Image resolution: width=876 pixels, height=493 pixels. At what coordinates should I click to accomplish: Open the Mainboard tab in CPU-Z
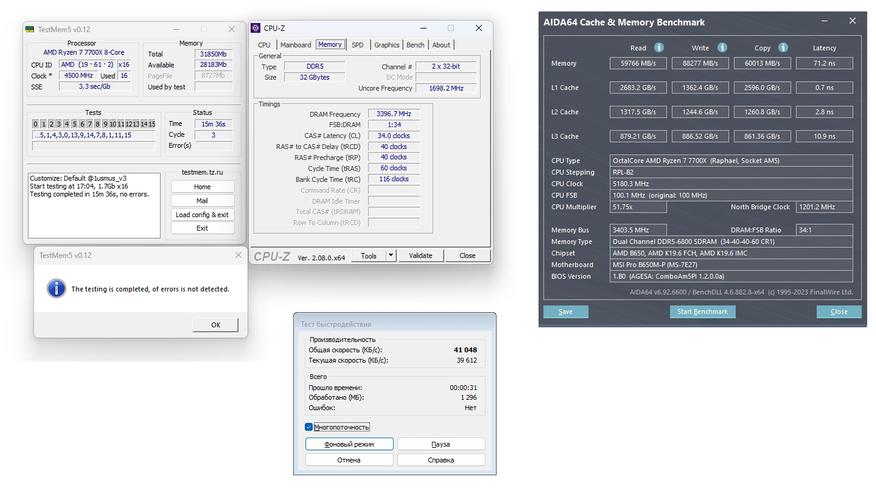pos(295,45)
